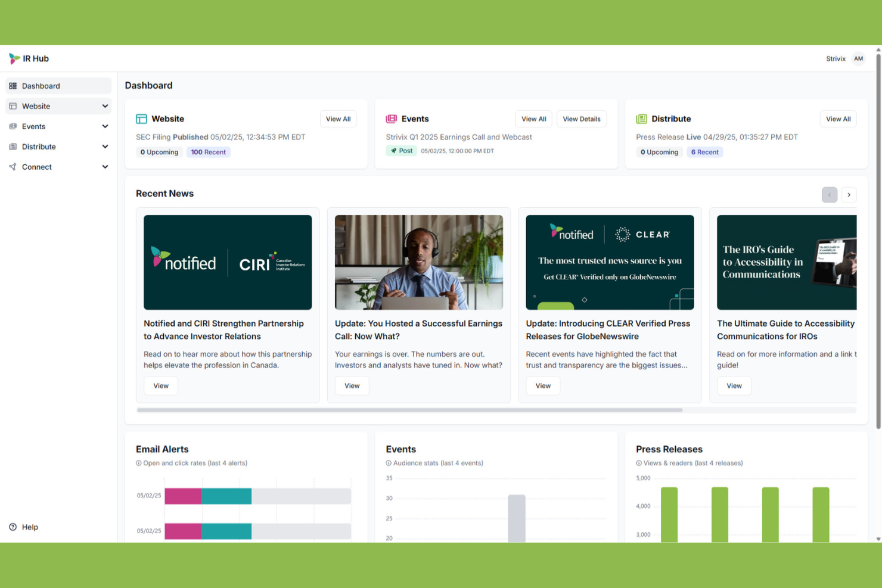882x588 pixels.
Task: Expand the Events section in sidebar
Action: (x=105, y=126)
